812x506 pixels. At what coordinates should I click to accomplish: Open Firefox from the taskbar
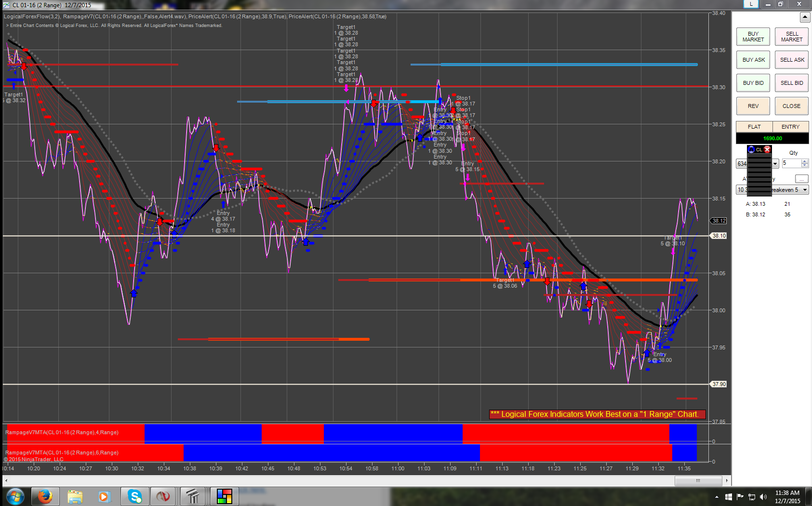(x=45, y=496)
